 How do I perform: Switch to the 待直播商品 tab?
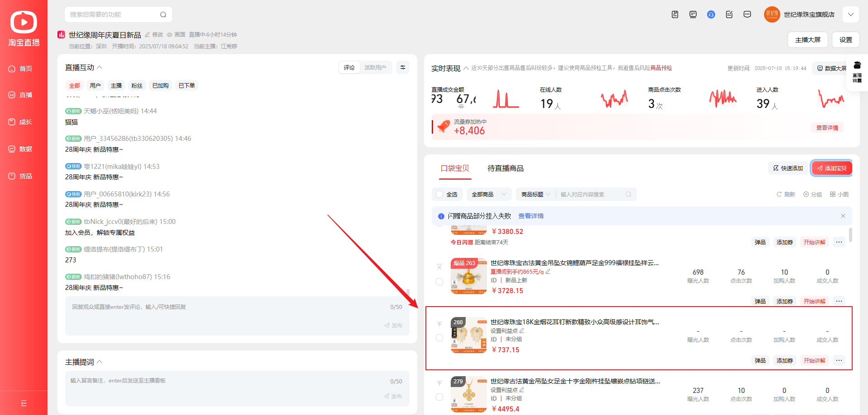(x=505, y=168)
